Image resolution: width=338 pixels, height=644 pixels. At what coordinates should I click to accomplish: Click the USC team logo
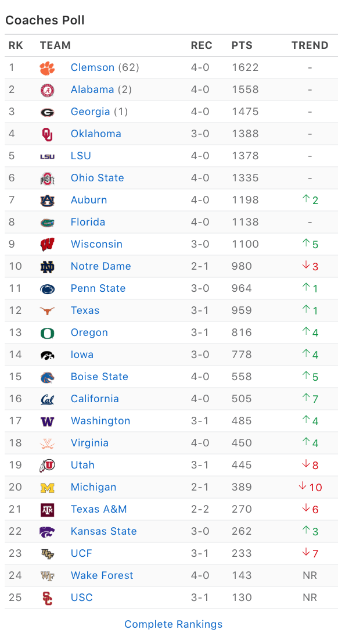(47, 598)
